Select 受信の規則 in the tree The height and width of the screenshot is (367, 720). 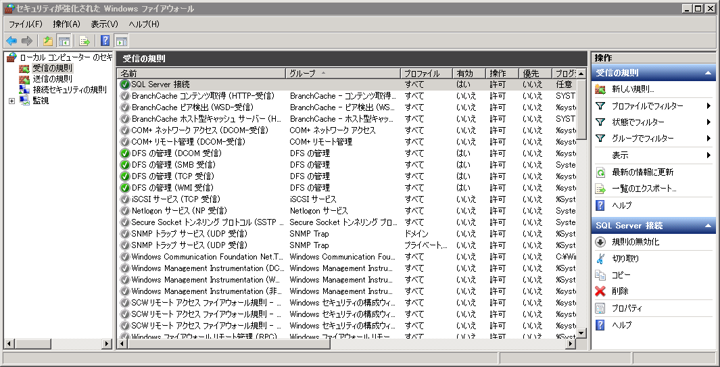point(52,68)
